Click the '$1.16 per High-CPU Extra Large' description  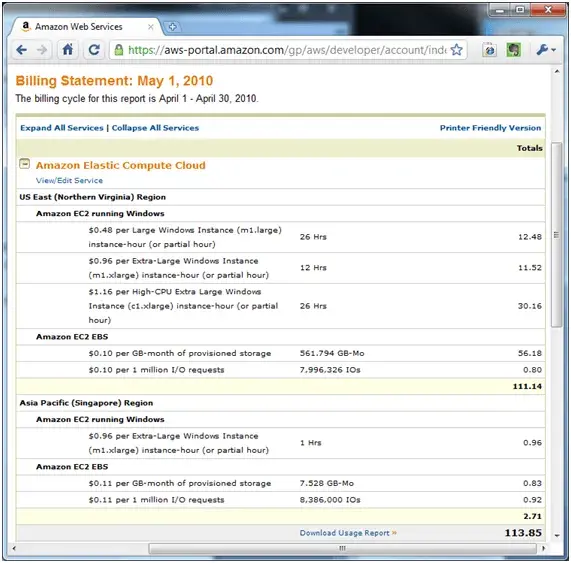(x=183, y=306)
